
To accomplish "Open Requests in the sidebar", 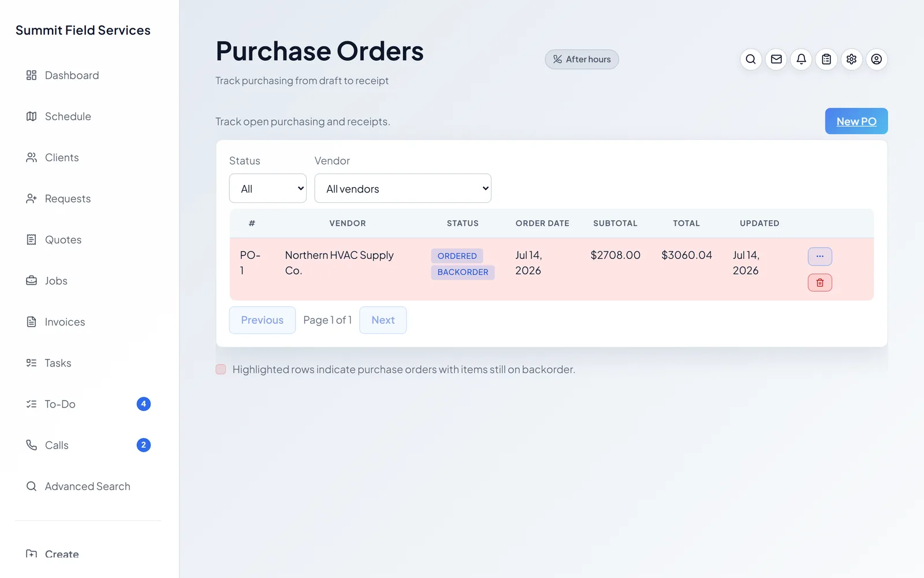I will pos(68,198).
